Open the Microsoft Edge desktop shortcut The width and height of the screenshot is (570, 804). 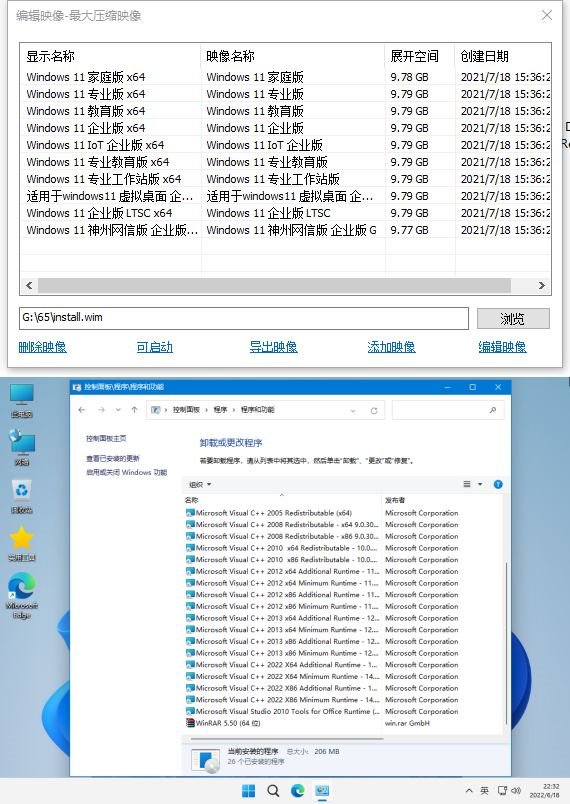[22, 596]
